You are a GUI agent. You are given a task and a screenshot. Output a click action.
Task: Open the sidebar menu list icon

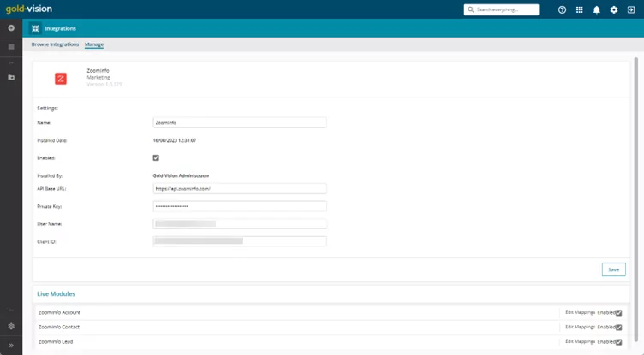pyautogui.click(x=11, y=47)
